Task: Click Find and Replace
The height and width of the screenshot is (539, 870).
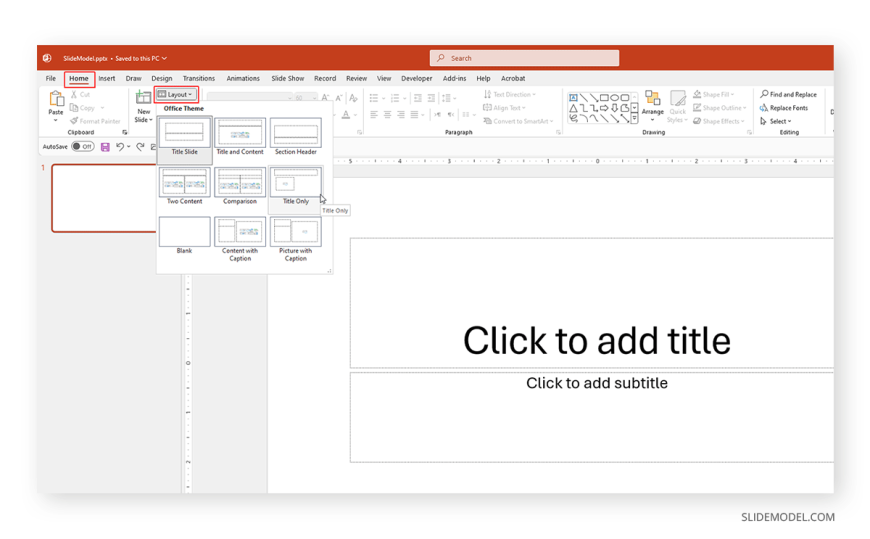Action: [x=788, y=94]
